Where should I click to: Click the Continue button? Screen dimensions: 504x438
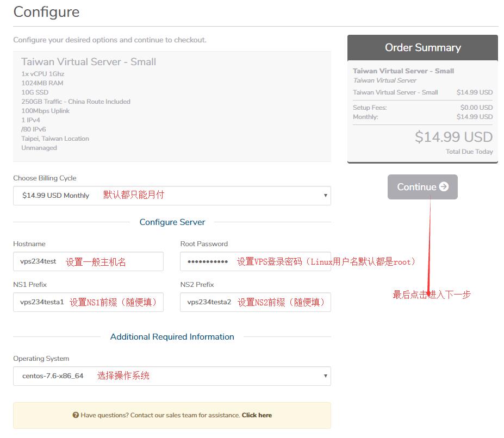coord(422,187)
